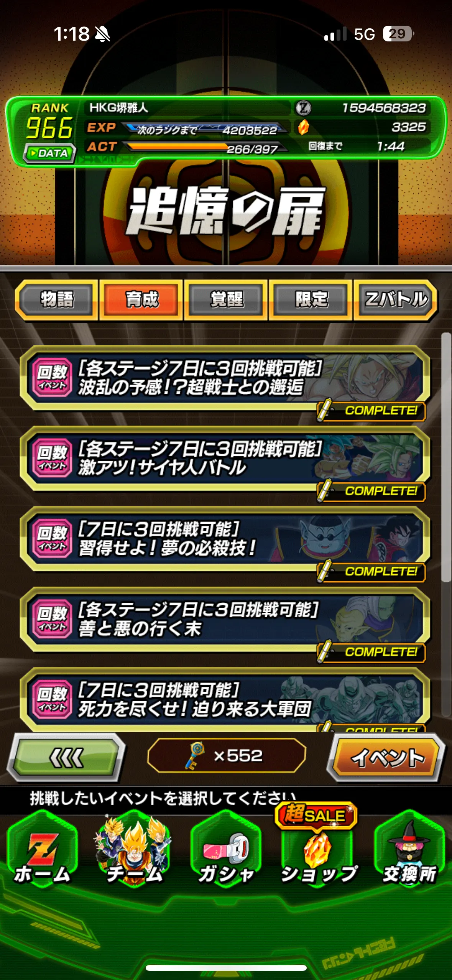452x980 pixels.
Task: Open the ショップ dragon stone shop icon
Action: 318,852
